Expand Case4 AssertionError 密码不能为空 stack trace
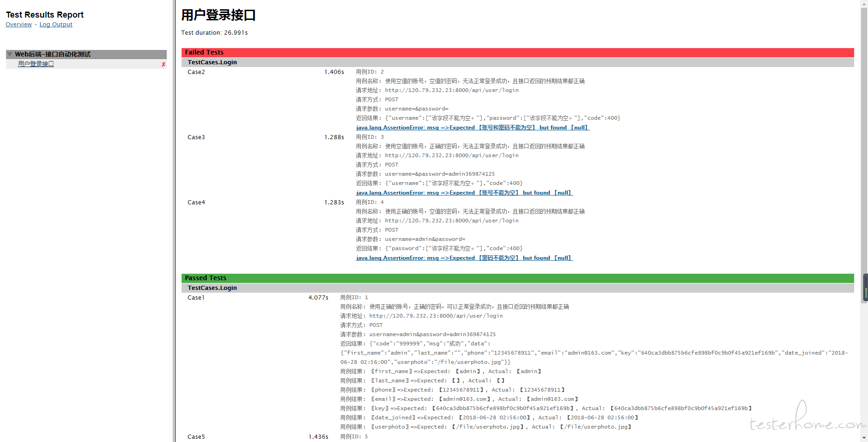 pyautogui.click(x=464, y=258)
